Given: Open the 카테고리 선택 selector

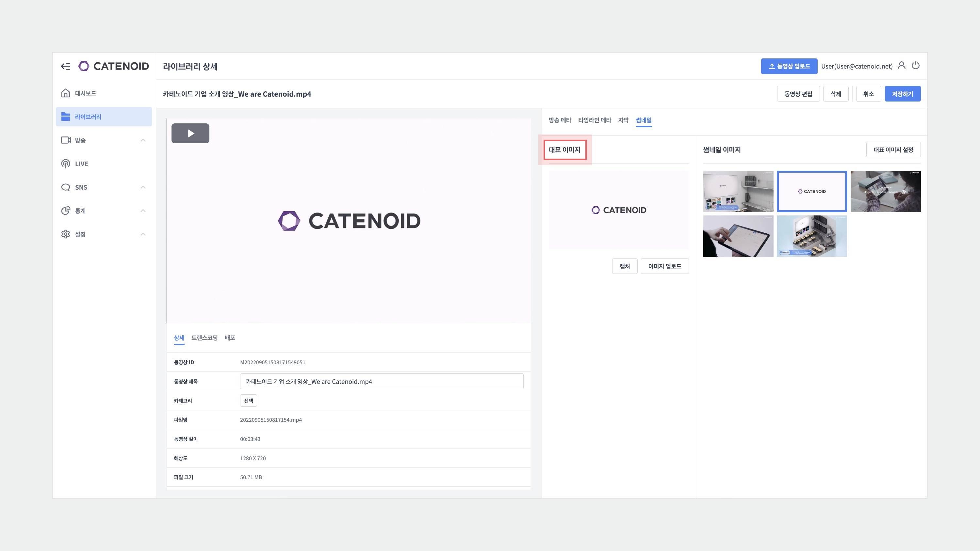Looking at the screenshot, I should coord(248,401).
